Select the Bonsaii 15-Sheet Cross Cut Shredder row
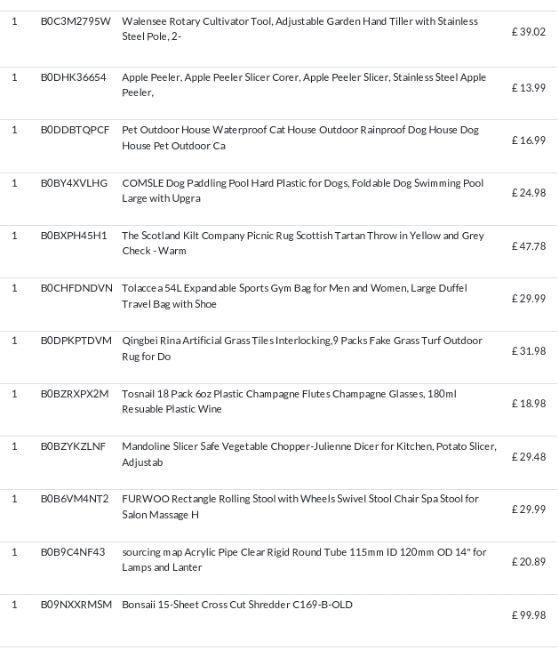Image resolution: width=559 pixels, height=650 pixels. pyautogui.click(x=279, y=621)
